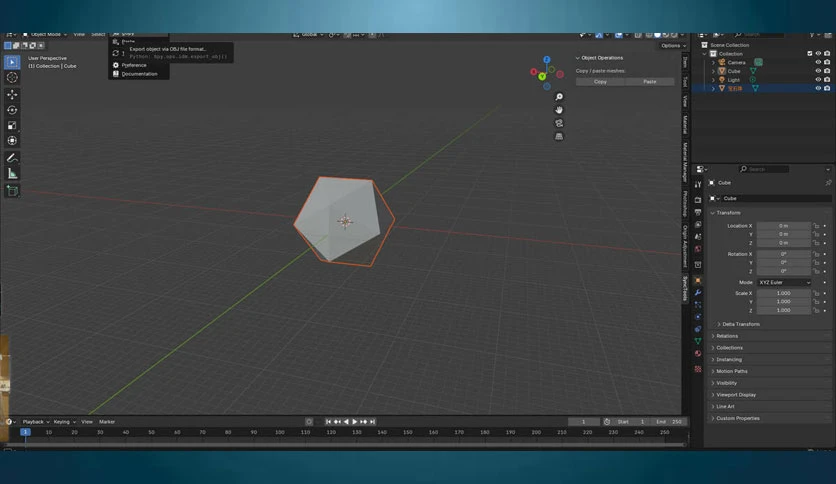This screenshot has height=484, width=836.
Task: Hide Cube in the outliner
Action: pyautogui.click(x=818, y=71)
